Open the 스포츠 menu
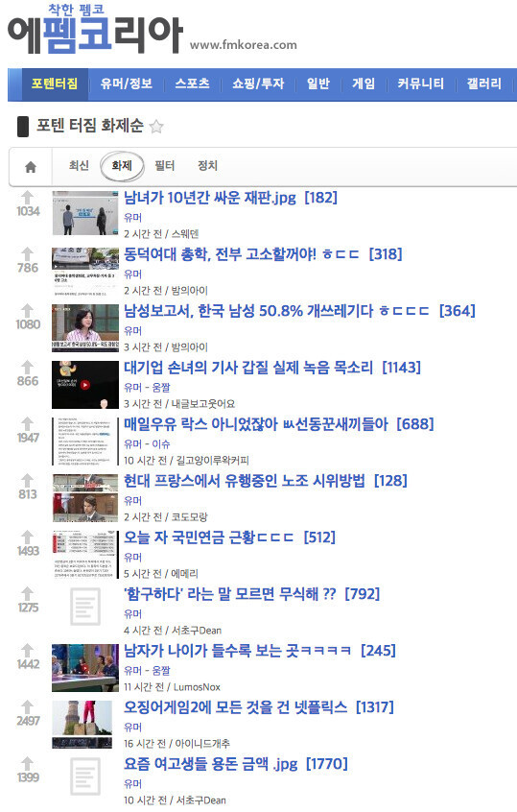 click(x=192, y=84)
